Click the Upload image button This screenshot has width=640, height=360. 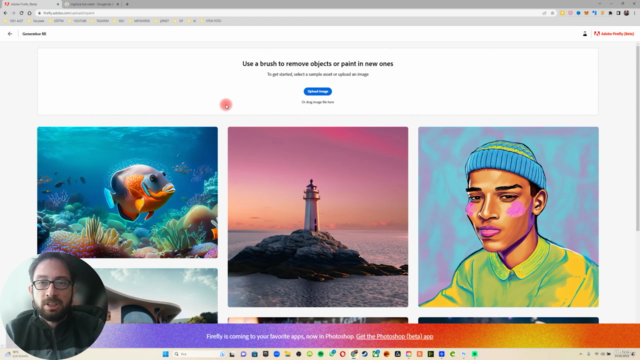(x=318, y=91)
